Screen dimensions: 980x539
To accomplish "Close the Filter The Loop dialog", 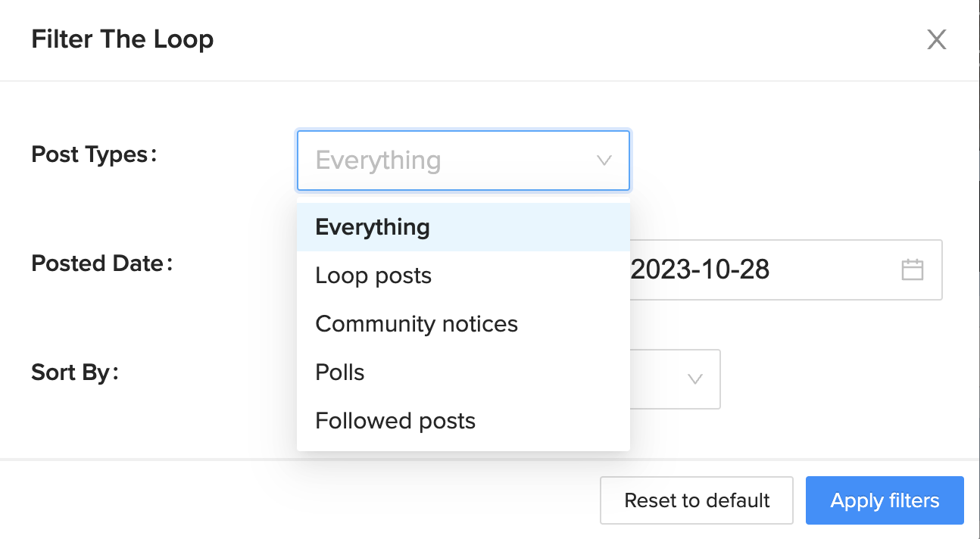I will click(937, 39).
